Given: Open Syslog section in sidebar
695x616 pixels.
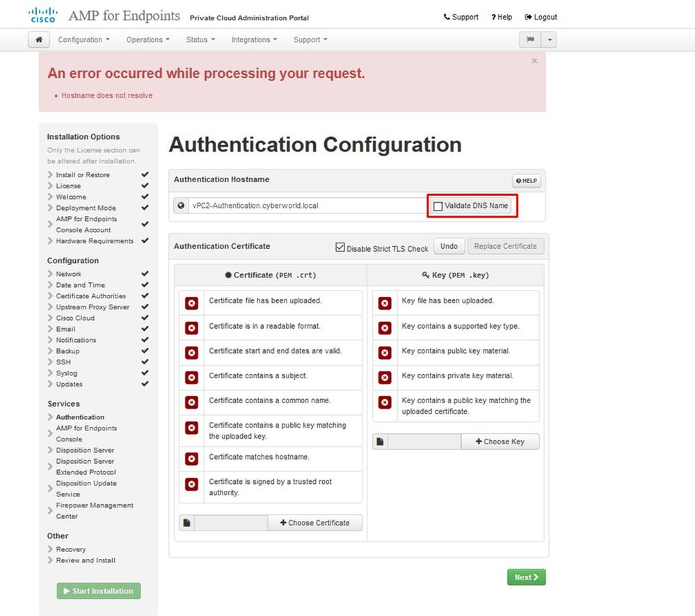Looking at the screenshot, I should tap(67, 373).
